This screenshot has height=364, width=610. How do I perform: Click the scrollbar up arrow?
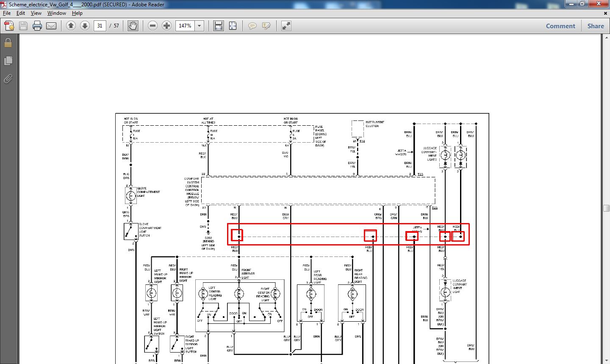point(606,37)
